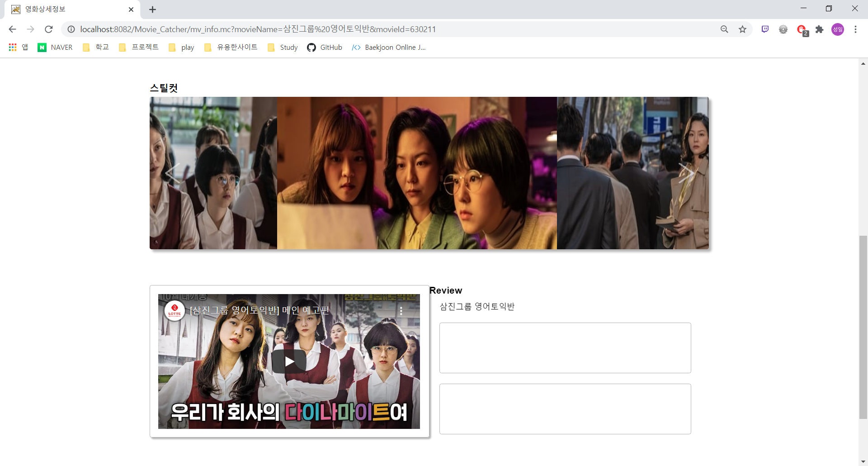Click the extension icon showing badge 2

point(802,29)
